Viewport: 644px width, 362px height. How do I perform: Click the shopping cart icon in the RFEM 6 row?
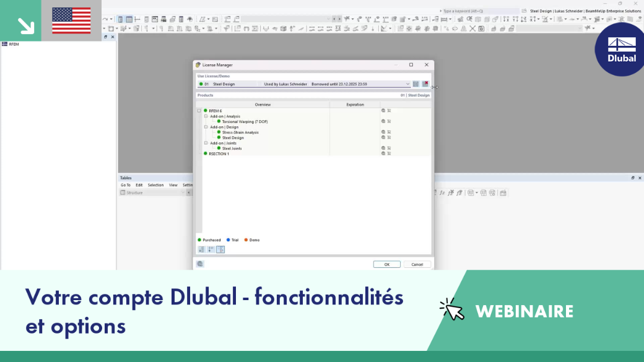[389, 110]
